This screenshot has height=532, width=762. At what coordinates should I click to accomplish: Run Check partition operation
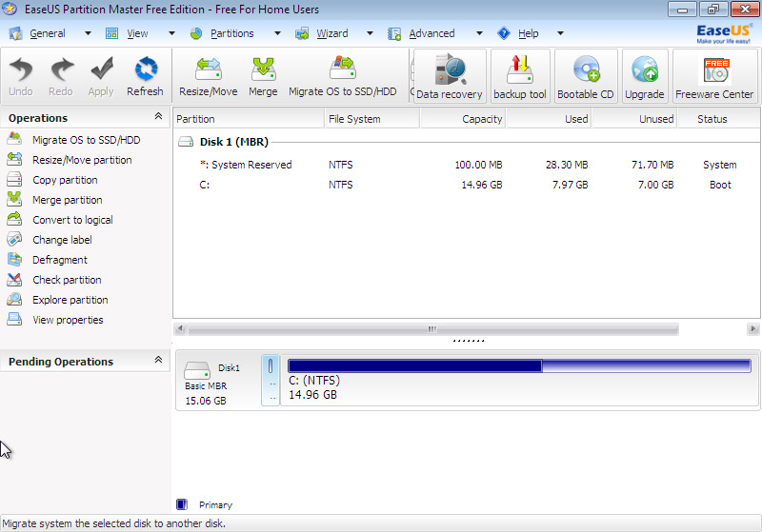point(67,280)
